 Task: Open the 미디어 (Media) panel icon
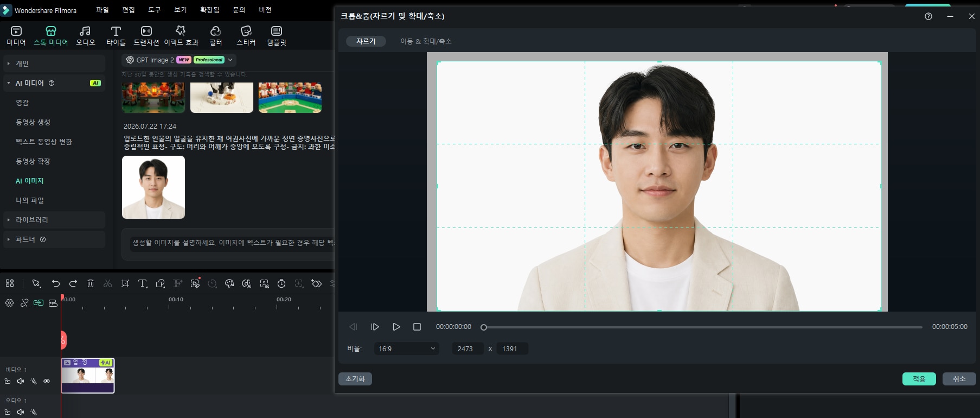click(x=16, y=35)
